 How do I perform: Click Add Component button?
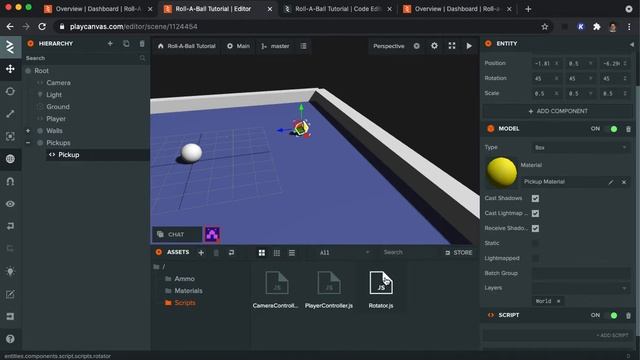click(x=558, y=111)
